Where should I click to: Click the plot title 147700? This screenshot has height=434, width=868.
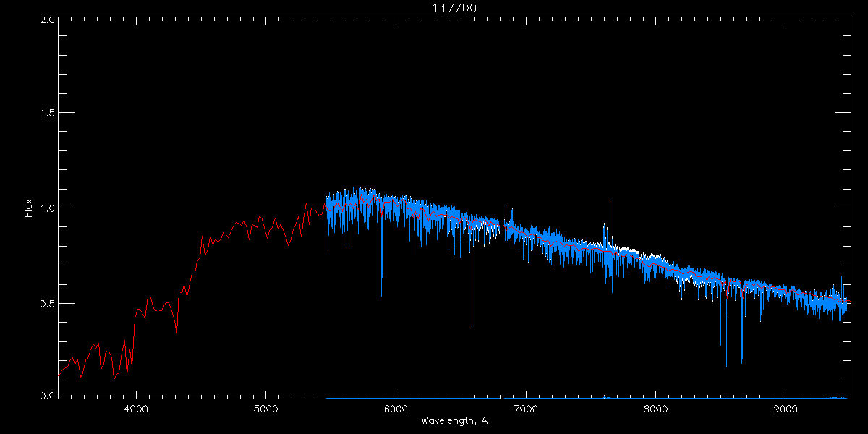[x=454, y=8]
